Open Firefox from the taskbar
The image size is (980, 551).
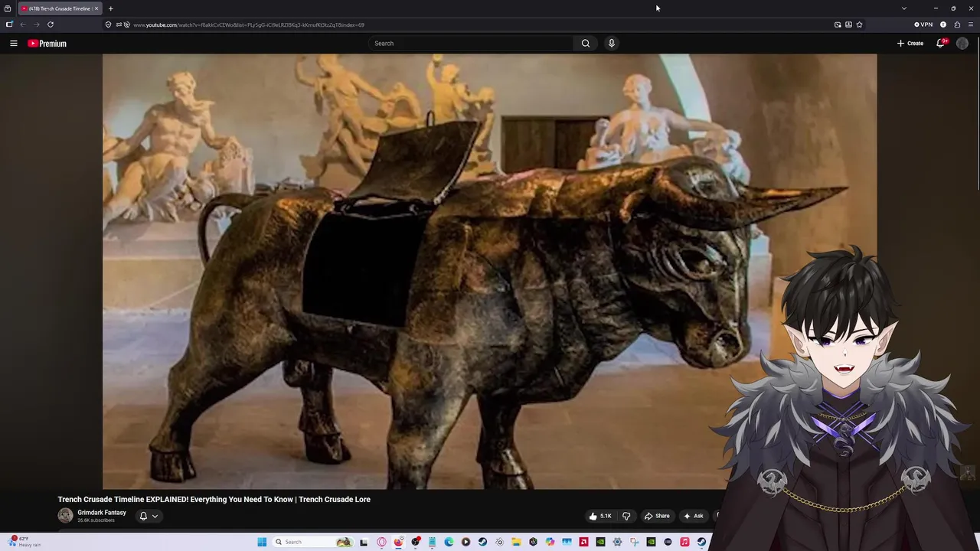(398, 542)
